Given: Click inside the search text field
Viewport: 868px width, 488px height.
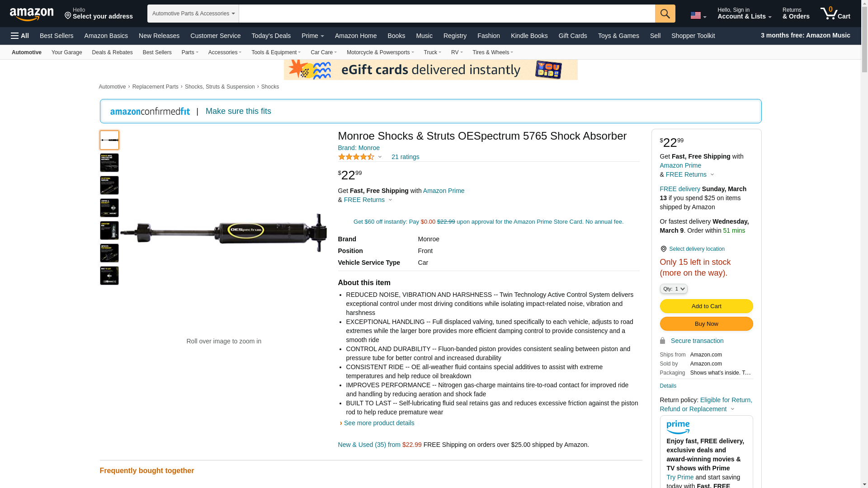Looking at the screenshot, I should click(x=447, y=14).
